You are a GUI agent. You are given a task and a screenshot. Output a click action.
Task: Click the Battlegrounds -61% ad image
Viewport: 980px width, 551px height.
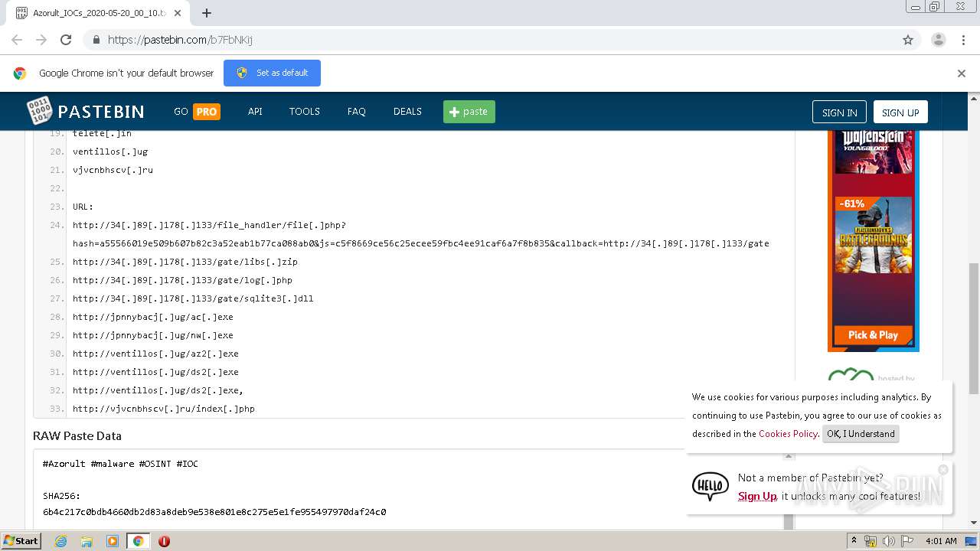(x=873, y=234)
